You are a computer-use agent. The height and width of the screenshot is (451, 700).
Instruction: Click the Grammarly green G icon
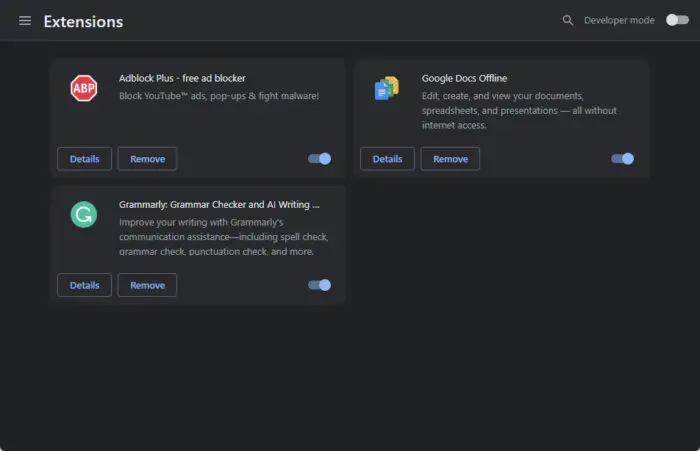point(84,214)
